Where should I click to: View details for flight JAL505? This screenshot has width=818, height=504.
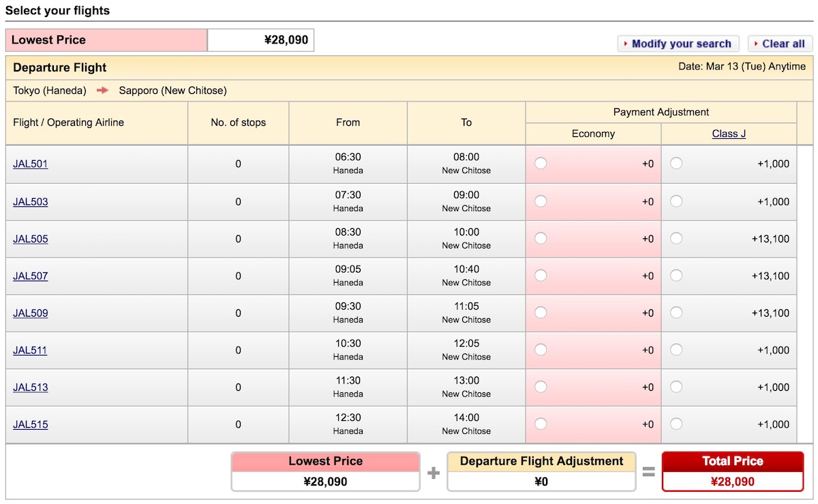pyautogui.click(x=31, y=239)
